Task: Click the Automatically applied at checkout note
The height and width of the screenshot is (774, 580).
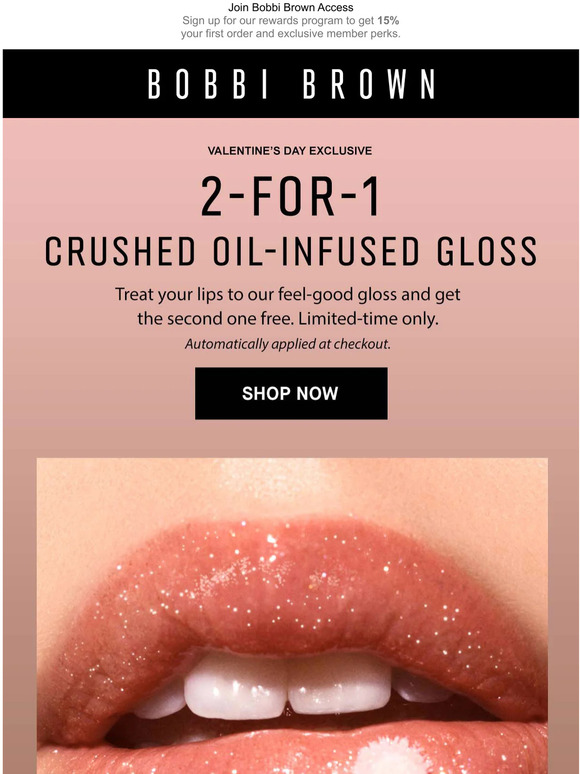Action: click(x=288, y=344)
